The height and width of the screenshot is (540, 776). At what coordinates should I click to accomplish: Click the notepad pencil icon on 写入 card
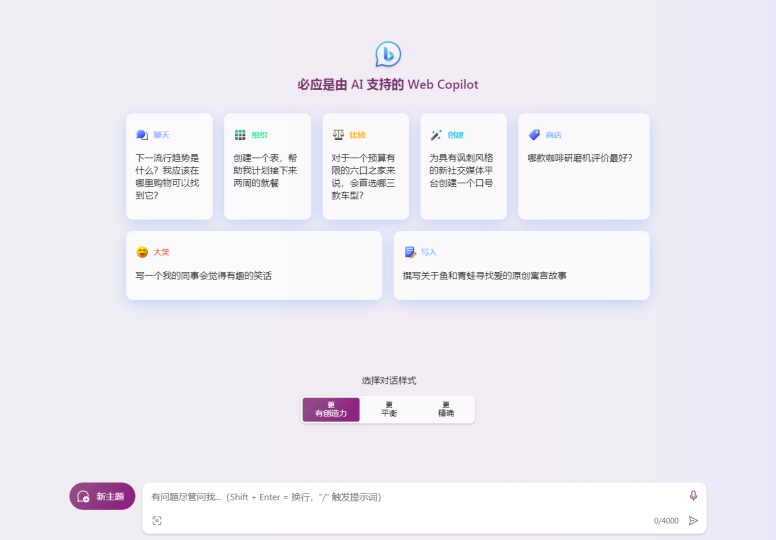click(x=410, y=252)
